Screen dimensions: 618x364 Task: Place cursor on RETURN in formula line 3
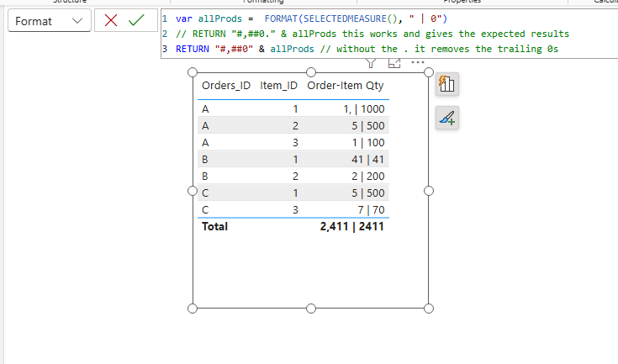[193, 49]
